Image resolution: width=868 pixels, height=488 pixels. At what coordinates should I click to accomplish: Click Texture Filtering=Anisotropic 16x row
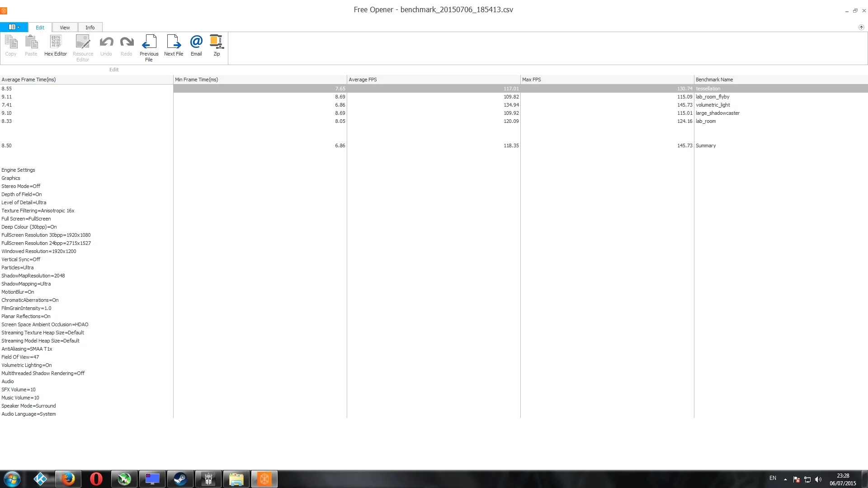(x=86, y=211)
